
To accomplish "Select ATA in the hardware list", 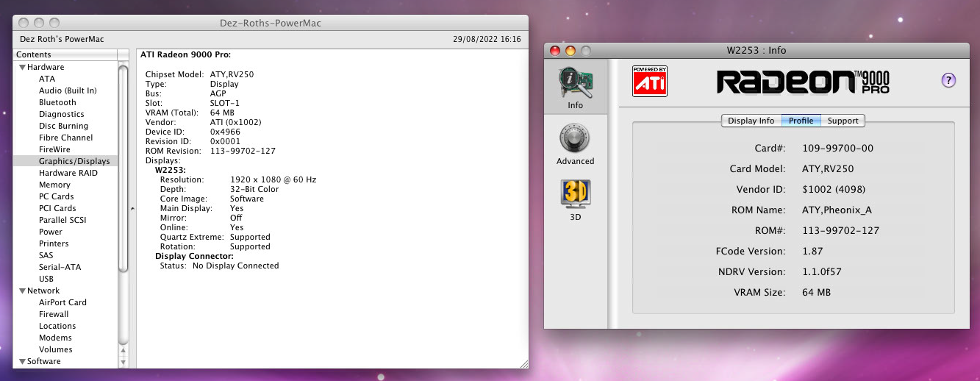I will (x=47, y=79).
